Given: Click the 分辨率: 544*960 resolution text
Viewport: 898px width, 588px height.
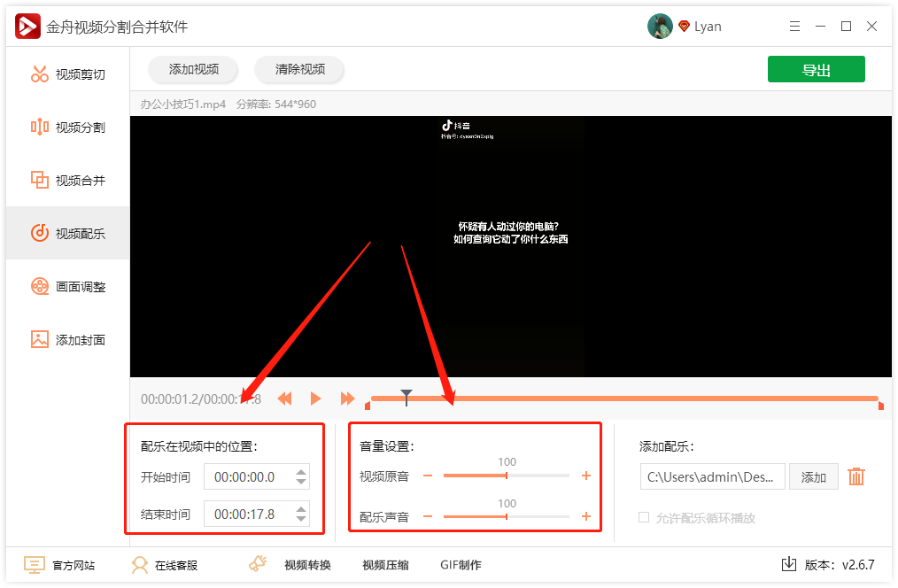Looking at the screenshot, I should [276, 104].
